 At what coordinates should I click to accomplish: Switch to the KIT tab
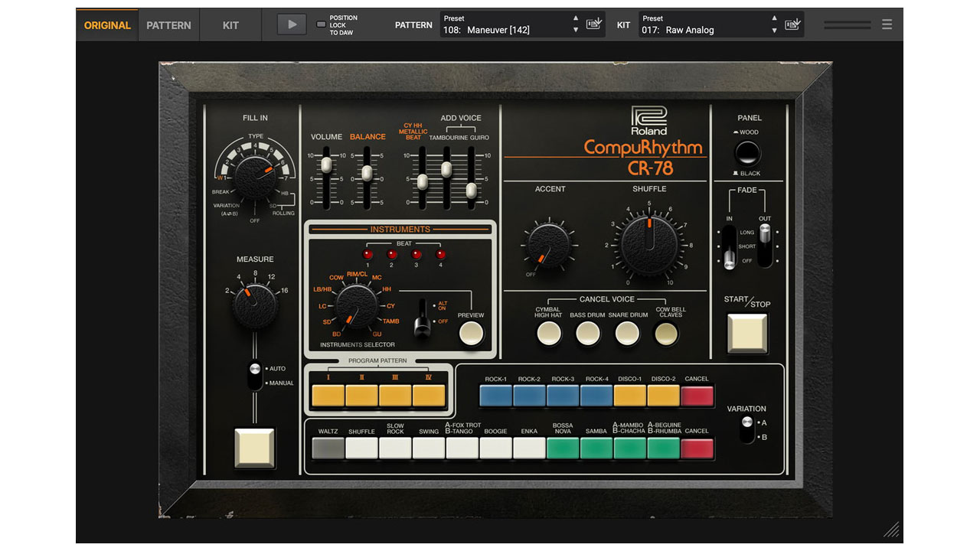coord(230,25)
